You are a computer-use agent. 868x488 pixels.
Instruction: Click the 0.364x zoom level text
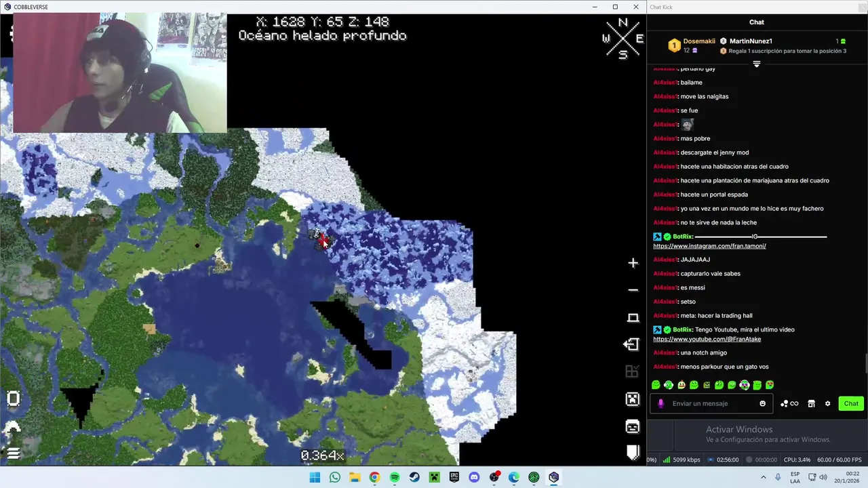pyautogui.click(x=323, y=455)
